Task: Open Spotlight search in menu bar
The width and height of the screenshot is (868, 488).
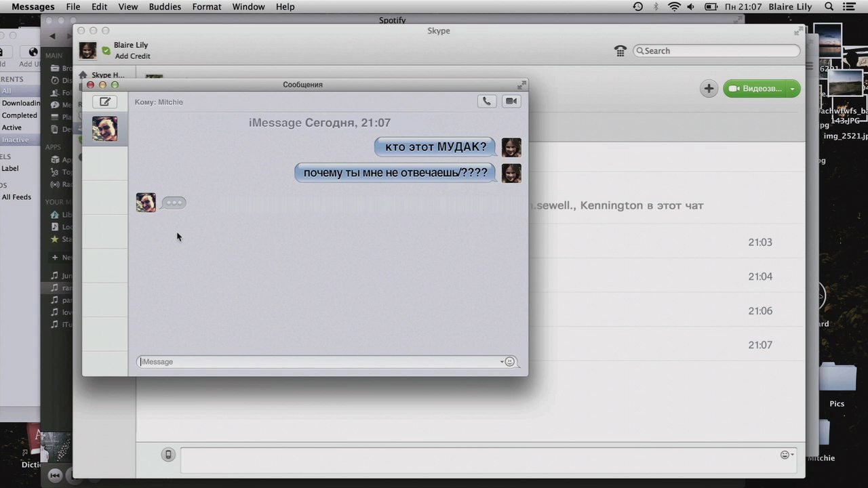Action: point(829,7)
